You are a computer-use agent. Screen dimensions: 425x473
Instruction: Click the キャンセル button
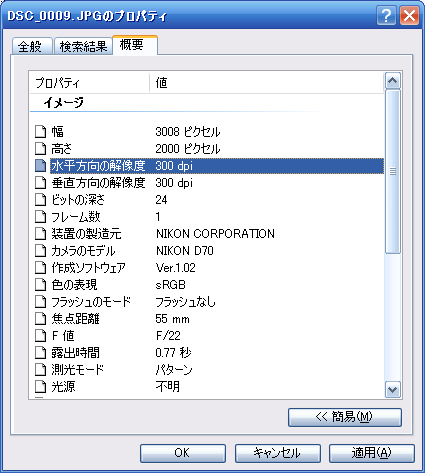278,453
